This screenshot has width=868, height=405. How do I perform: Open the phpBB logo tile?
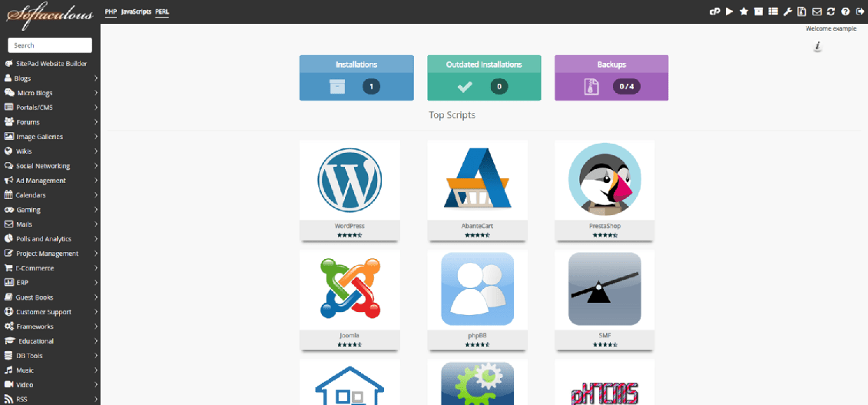pos(477,289)
